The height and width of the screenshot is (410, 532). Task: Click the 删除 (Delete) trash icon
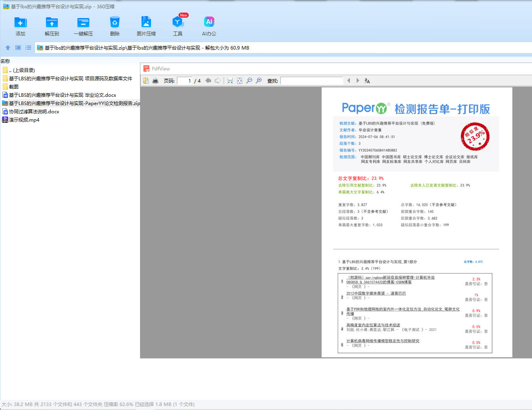click(115, 22)
